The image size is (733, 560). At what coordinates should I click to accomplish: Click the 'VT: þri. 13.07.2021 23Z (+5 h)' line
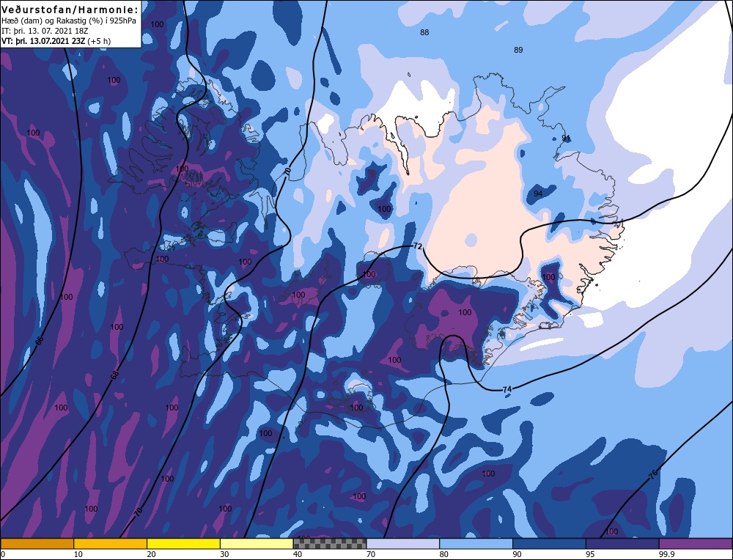[x=56, y=41]
